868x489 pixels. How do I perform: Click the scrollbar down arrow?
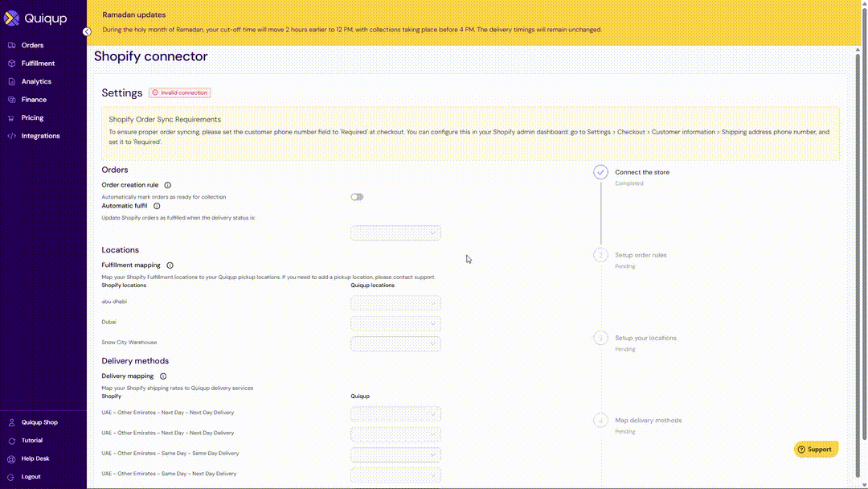(x=864, y=485)
